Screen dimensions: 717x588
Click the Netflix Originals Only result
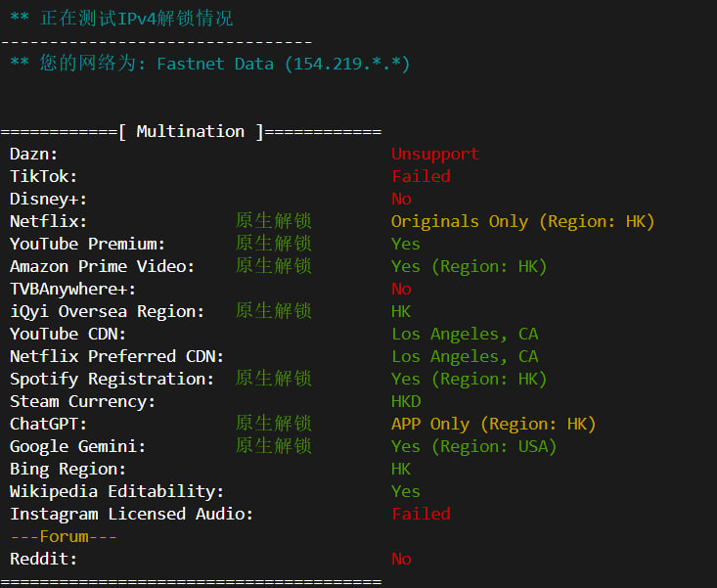522,221
